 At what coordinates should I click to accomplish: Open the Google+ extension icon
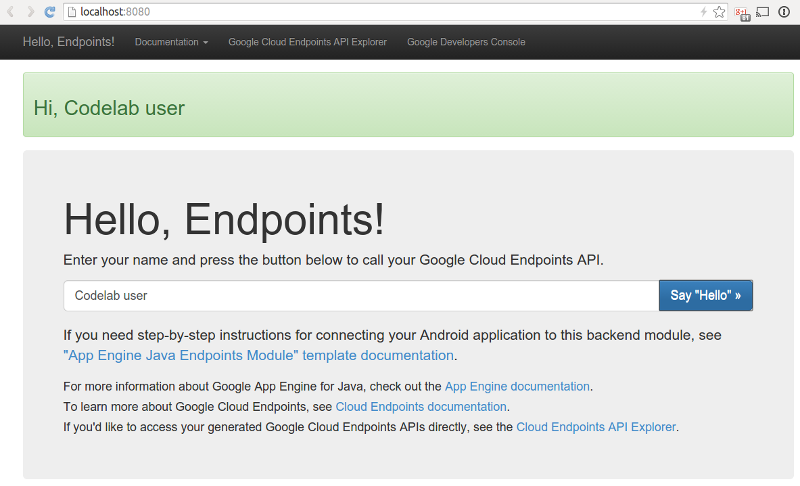742,13
